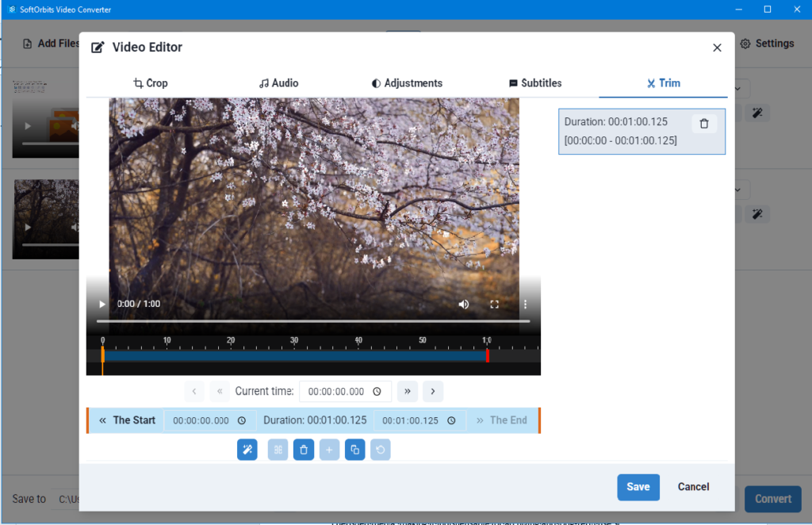This screenshot has height=525, width=812.
Task: Click the blue trash icon below timeline
Action: [303, 450]
